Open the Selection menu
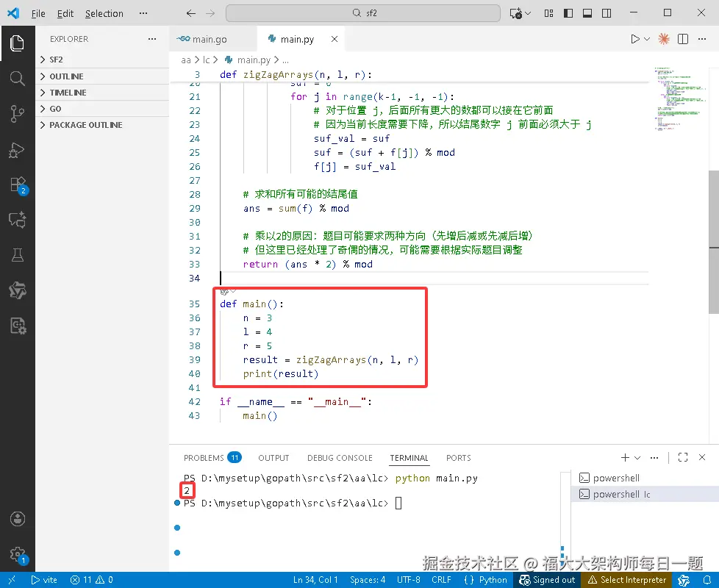The width and height of the screenshot is (719, 588). pyautogui.click(x=104, y=14)
